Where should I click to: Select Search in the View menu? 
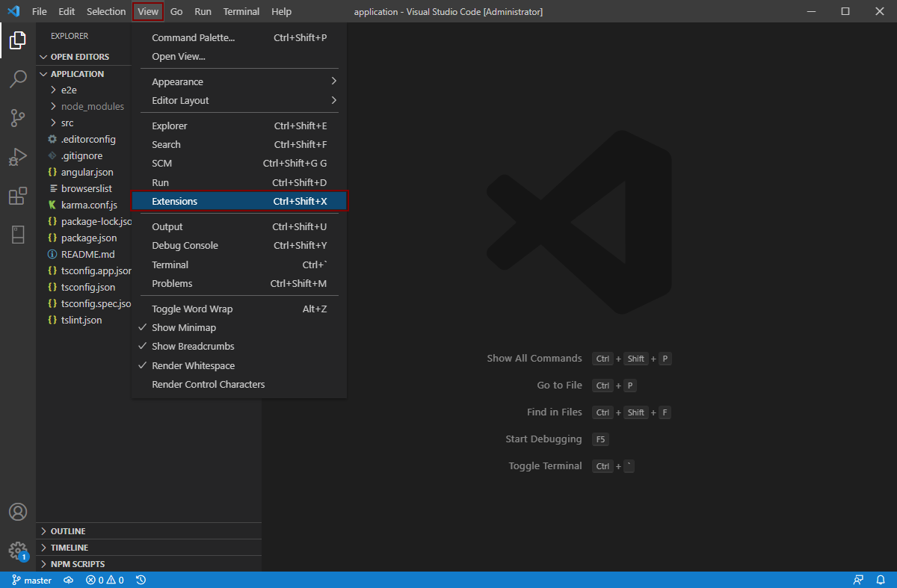(x=239, y=144)
